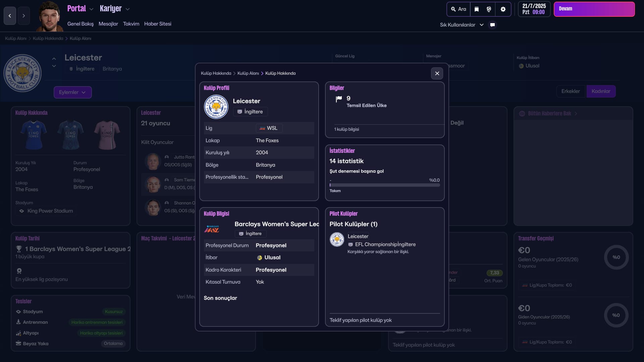
Task: Click the Şut denemesi başına gol progress bar
Action: [384, 185]
